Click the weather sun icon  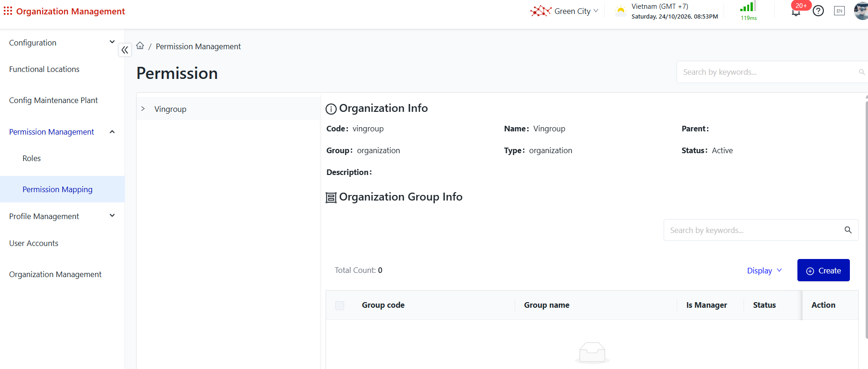(620, 11)
